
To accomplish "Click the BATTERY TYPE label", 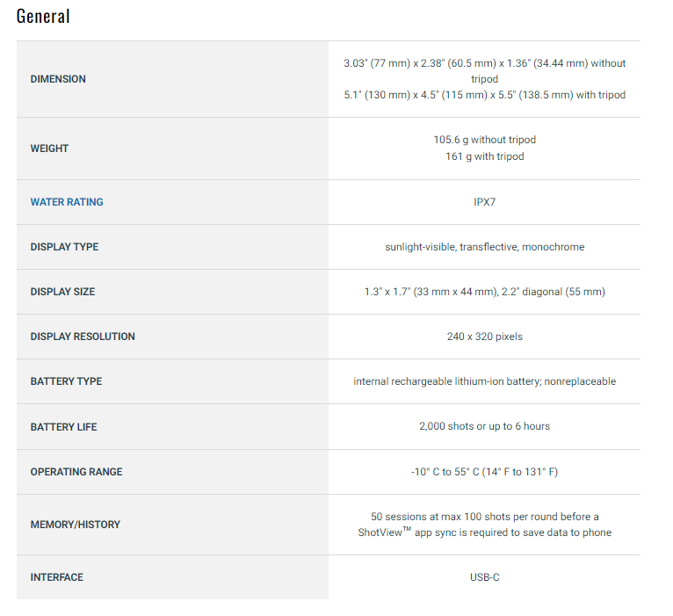I will point(66,381).
